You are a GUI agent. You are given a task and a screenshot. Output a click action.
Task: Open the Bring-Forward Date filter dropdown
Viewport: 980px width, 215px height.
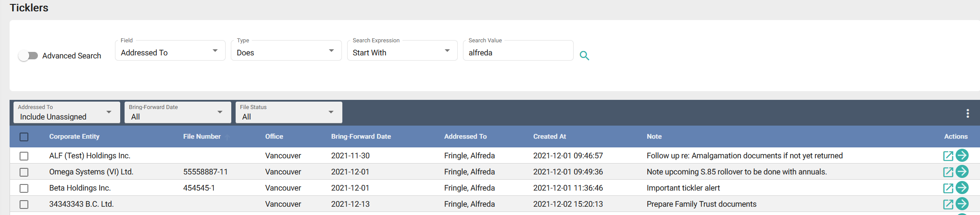click(x=177, y=113)
